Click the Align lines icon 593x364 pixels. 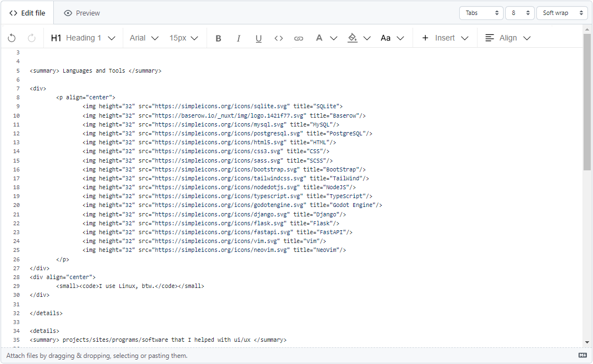tap(489, 38)
